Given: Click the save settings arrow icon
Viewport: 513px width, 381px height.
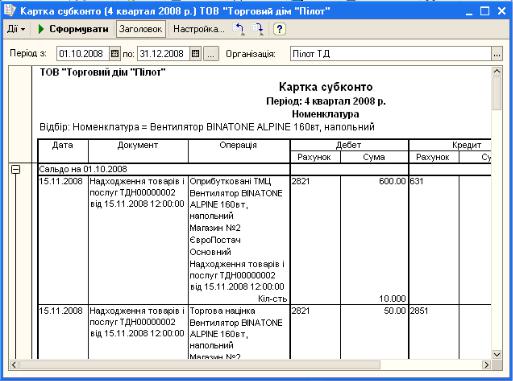Looking at the screenshot, I should click(x=258, y=29).
